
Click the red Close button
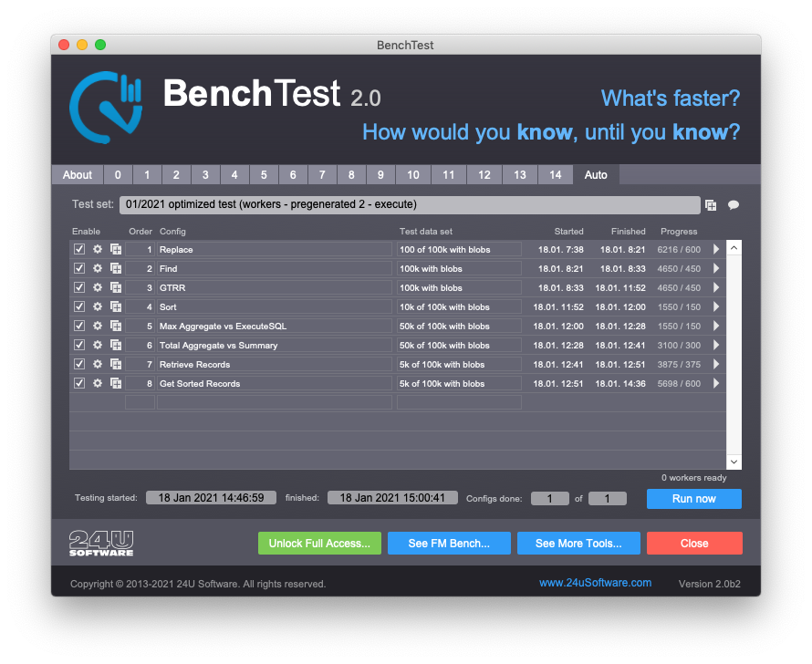[694, 544]
